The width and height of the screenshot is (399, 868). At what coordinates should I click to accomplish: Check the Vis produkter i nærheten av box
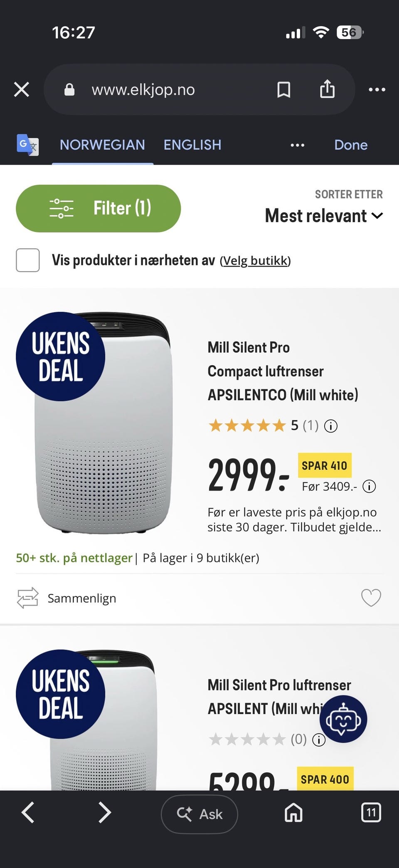pos(28,260)
